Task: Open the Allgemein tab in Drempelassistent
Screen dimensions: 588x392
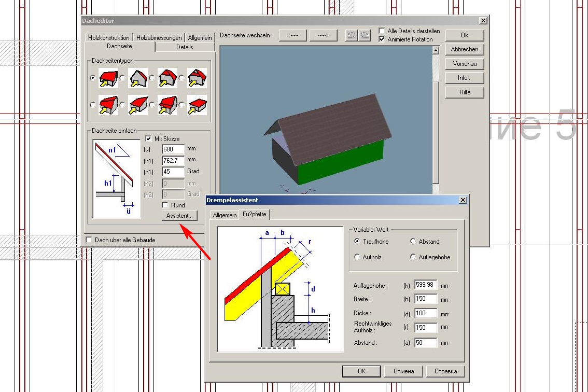Action: [x=224, y=215]
